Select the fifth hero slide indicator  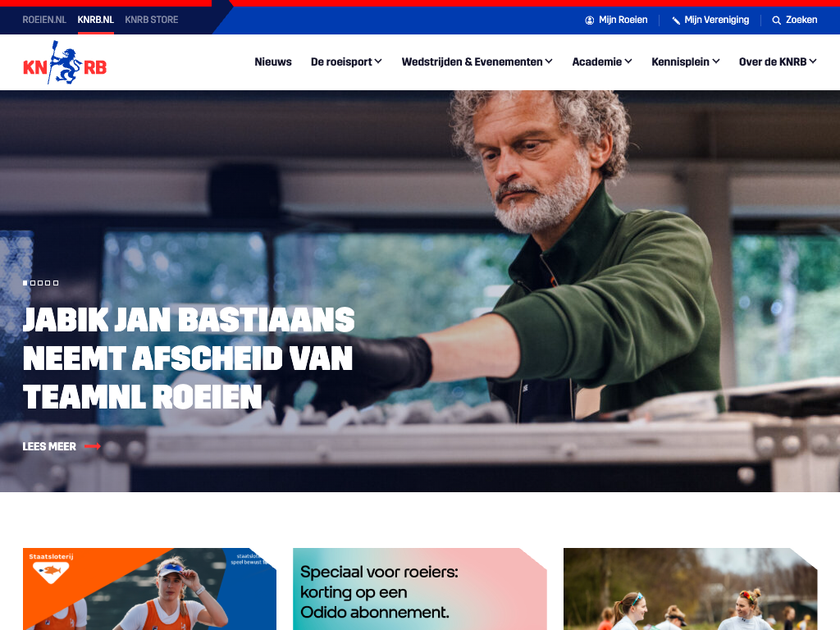click(56, 283)
